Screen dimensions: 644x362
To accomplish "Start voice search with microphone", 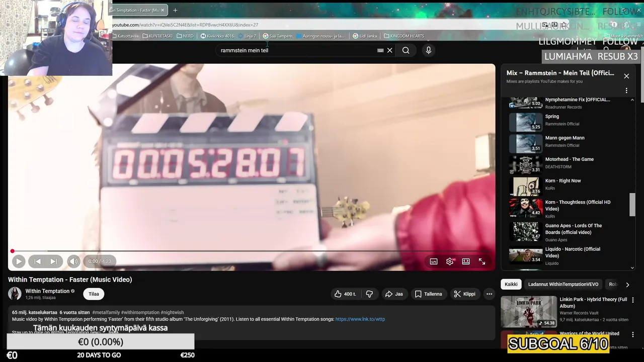I will point(429,50).
